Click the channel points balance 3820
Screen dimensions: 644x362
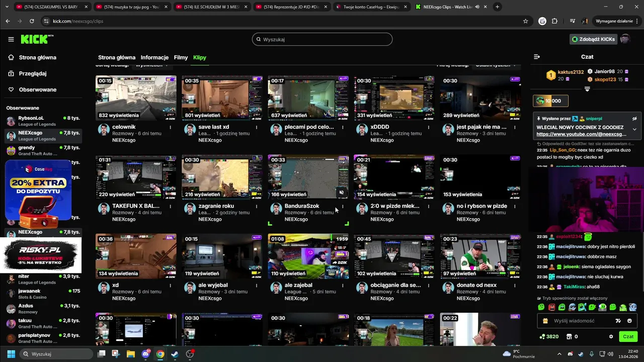pos(549,337)
